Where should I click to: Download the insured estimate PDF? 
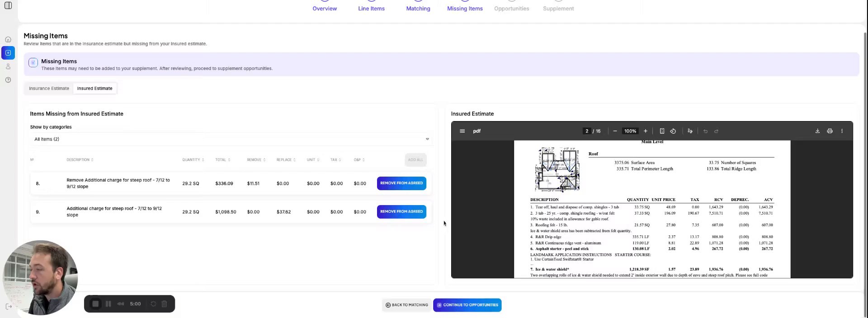817,131
